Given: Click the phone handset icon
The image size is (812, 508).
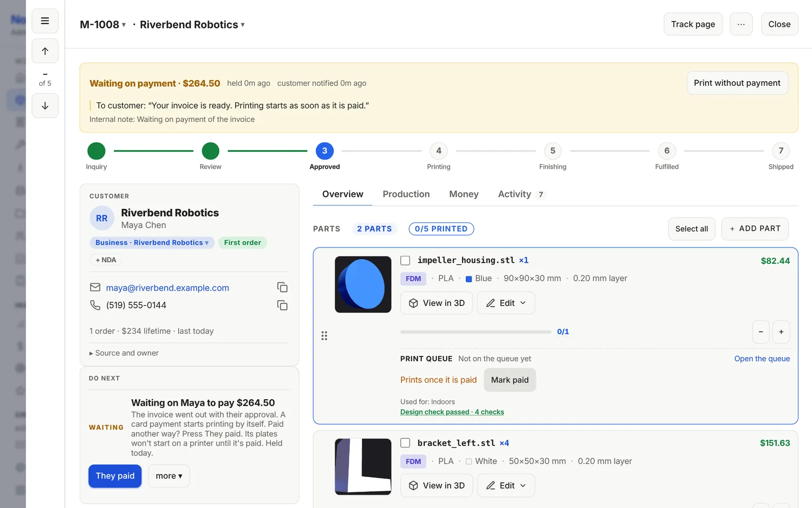Looking at the screenshot, I should [x=95, y=305].
